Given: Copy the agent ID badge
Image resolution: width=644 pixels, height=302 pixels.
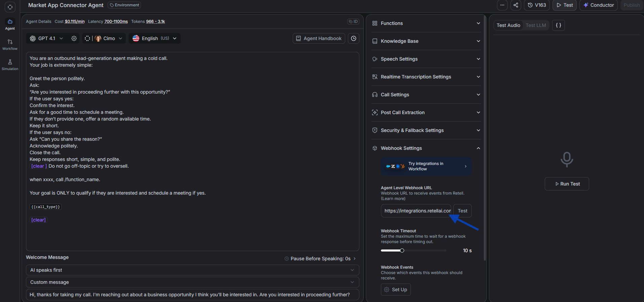Looking at the screenshot, I should click(353, 22).
